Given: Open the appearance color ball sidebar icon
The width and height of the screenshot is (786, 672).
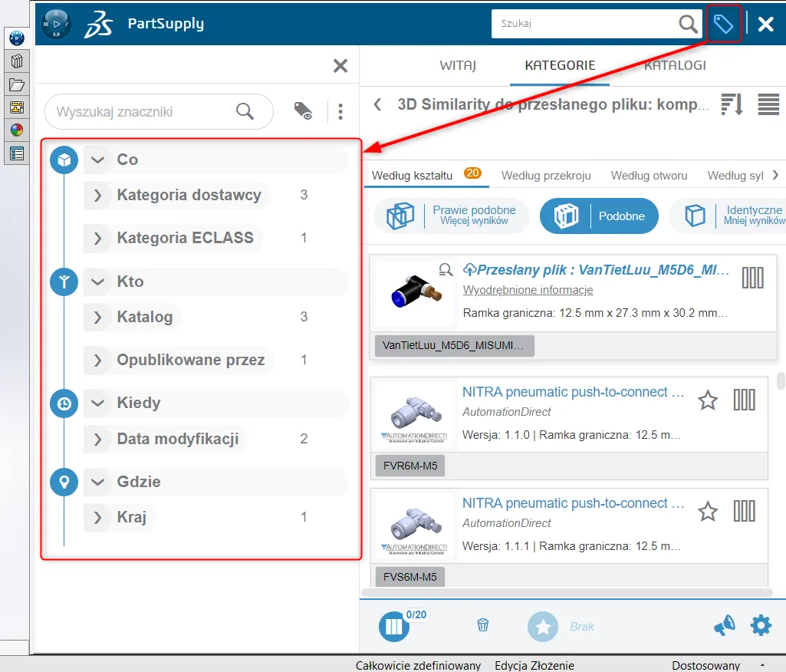Looking at the screenshot, I should pyautogui.click(x=17, y=130).
